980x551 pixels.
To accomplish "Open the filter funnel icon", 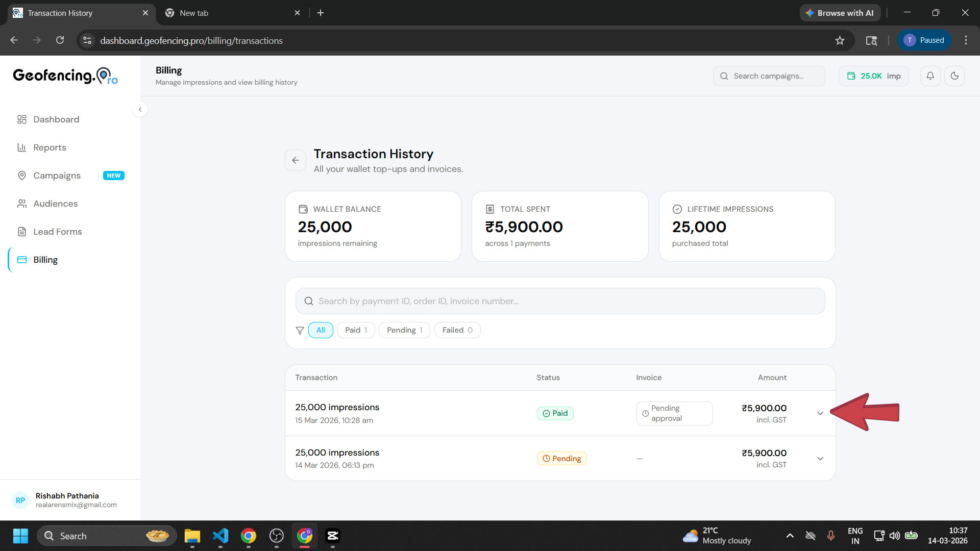I will click(300, 330).
